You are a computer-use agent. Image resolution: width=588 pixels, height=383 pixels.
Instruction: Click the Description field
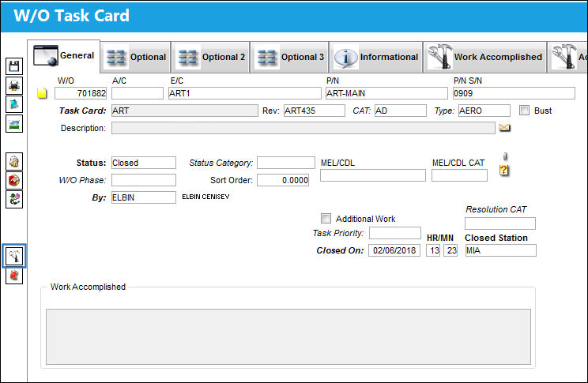point(303,128)
